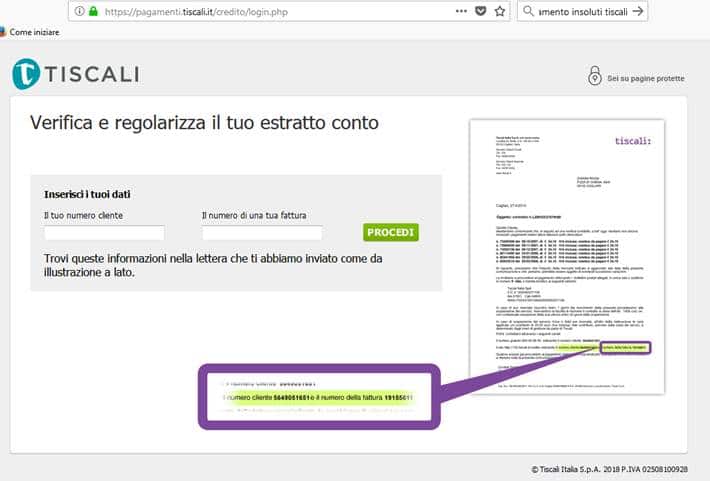
Task: Click the browser search box
Action: click(583, 12)
